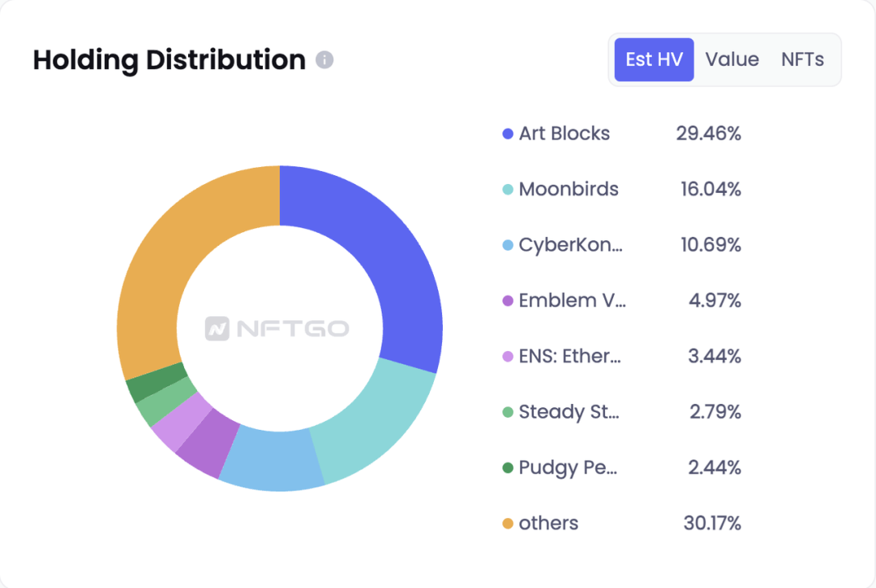
Task: Click the info icon beside Holding Distribution
Action: pos(324,60)
